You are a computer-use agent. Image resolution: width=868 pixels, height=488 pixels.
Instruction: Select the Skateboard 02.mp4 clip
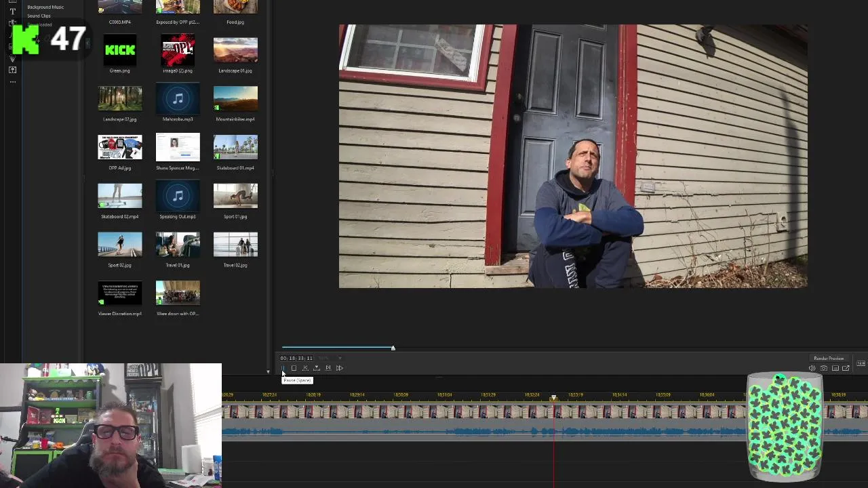click(120, 196)
